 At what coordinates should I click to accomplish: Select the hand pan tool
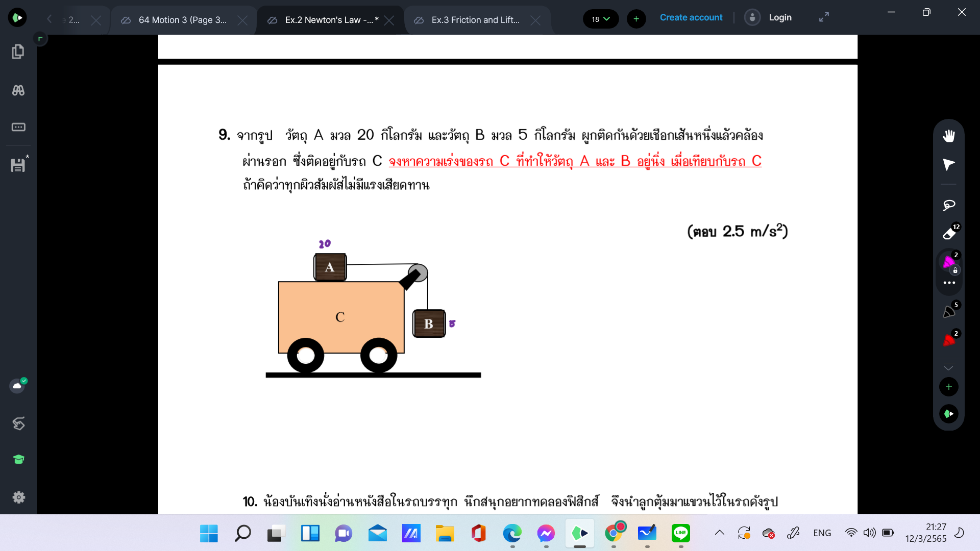[x=949, y=136]
